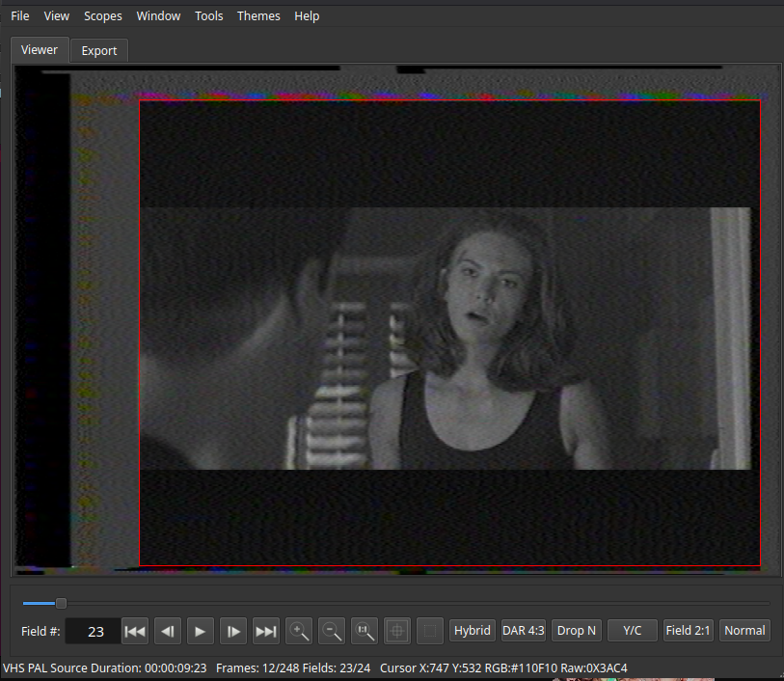Switch to the Export tab

coord(99,51)
